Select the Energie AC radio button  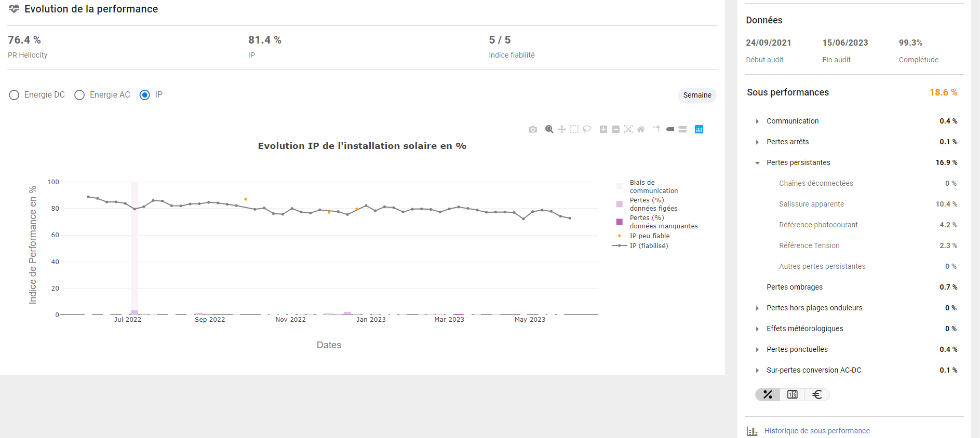click(79, 95)
